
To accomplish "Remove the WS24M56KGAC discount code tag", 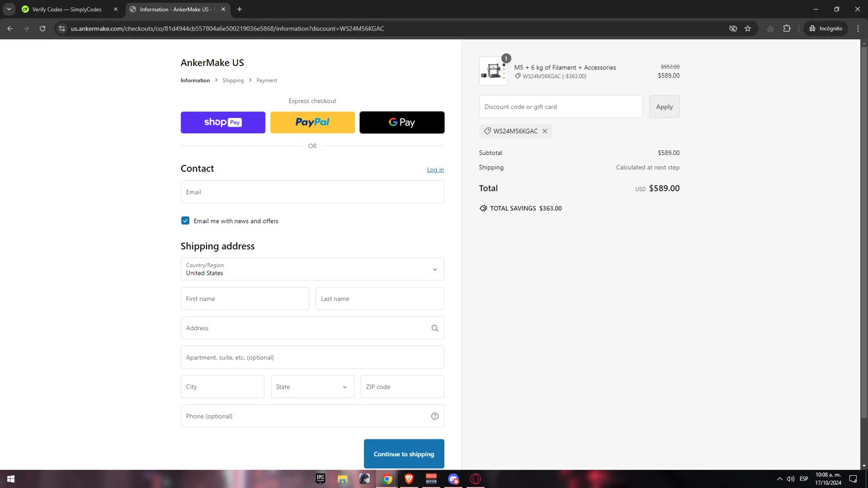I will (545, 131).
